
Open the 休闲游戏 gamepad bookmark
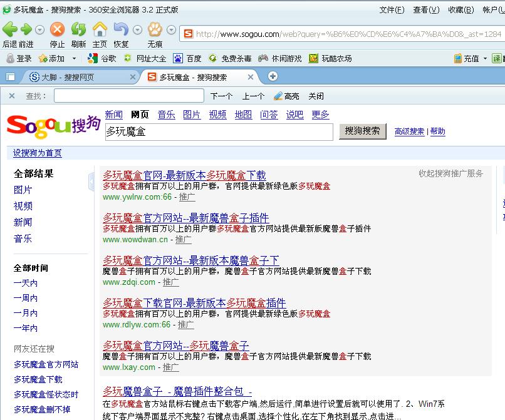tap(280, 58)
